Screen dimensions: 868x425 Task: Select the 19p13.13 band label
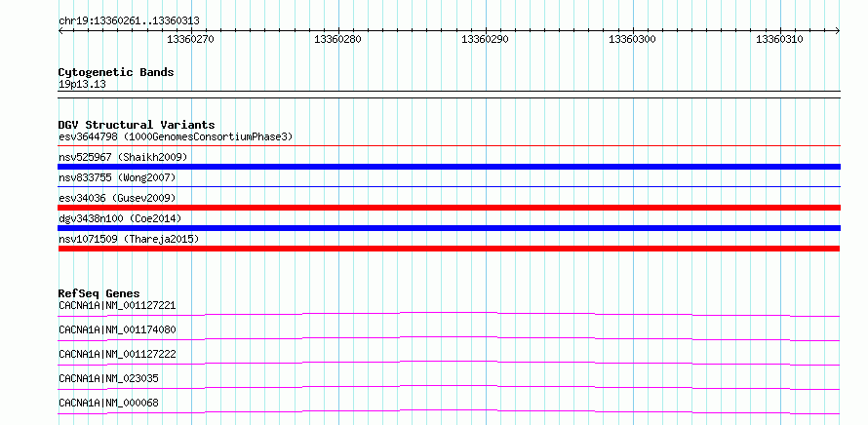[x=82, y=85]
